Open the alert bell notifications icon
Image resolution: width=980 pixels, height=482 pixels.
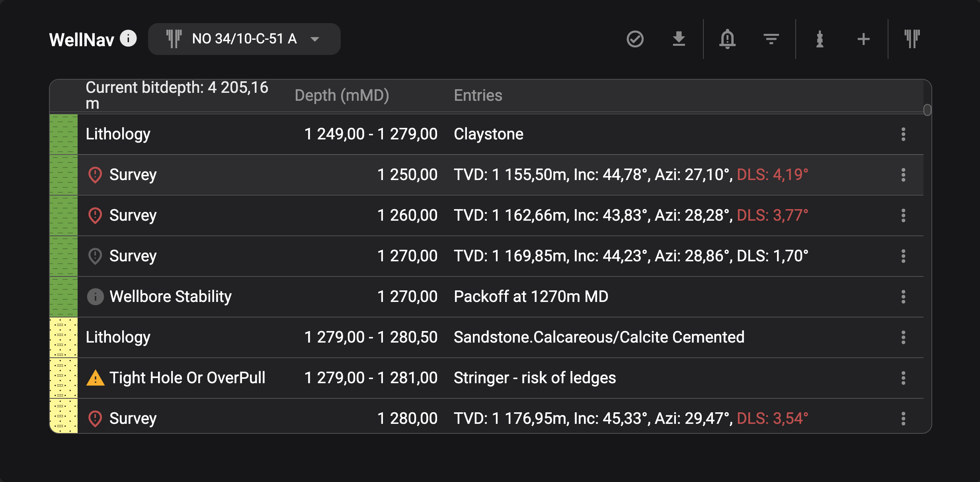click(x=727, y=39)
